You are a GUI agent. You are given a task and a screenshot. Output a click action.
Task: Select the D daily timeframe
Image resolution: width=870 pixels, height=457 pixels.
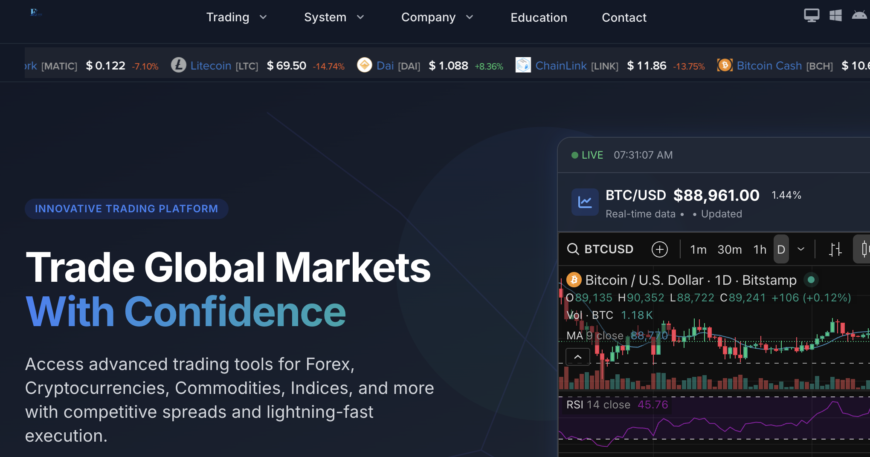click(x=781, y=250)
